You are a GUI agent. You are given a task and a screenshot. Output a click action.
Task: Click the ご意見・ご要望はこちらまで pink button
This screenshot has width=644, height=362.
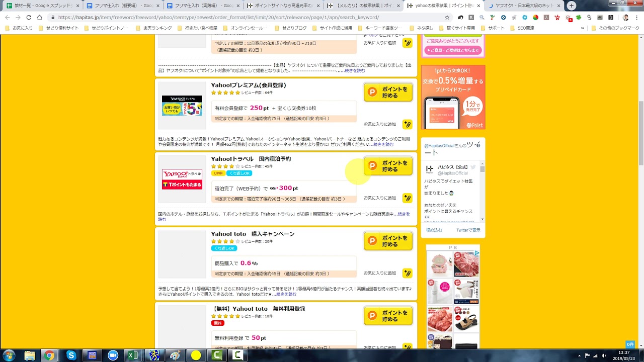click(453, 50)
